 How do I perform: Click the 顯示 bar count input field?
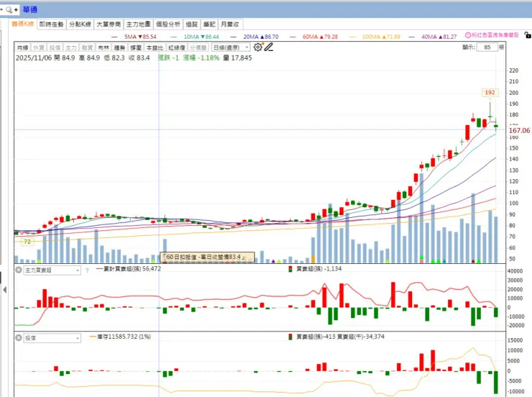(487, 47)
